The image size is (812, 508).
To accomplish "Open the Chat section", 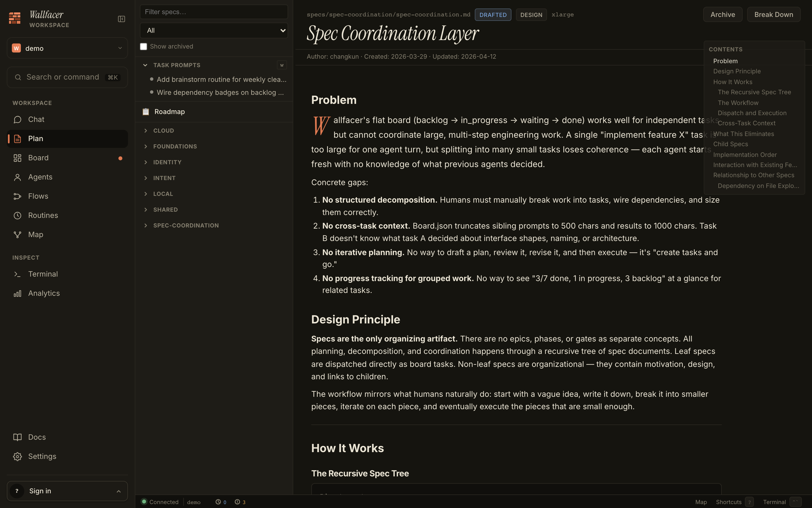I will [x=67, y=120].
